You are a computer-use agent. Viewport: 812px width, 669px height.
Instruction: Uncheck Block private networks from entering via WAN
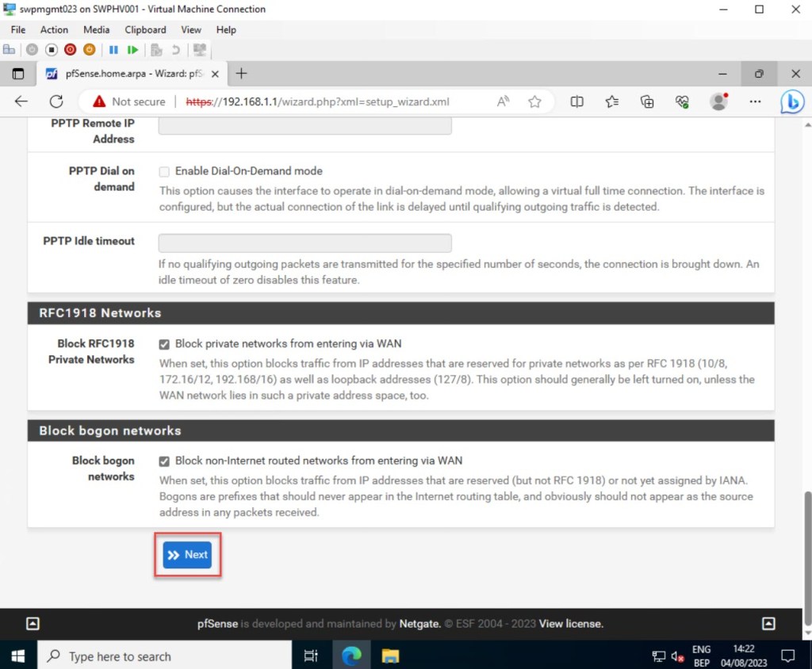164,344
